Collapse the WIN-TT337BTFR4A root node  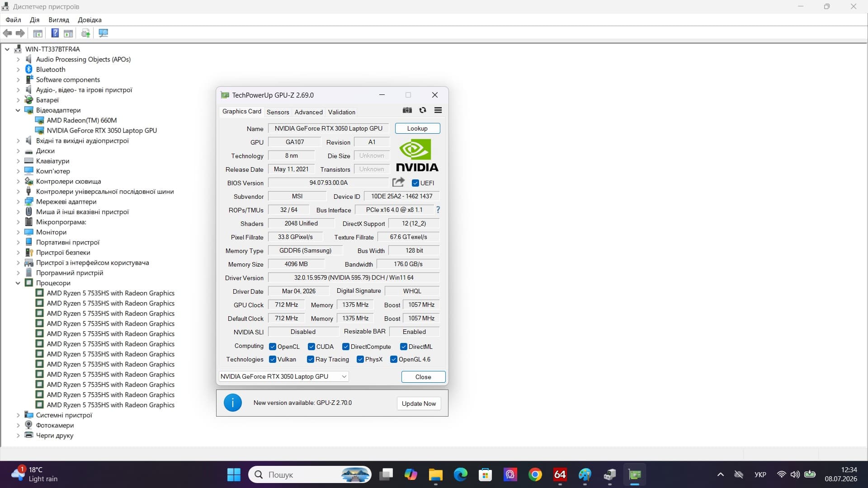point(7,49)
